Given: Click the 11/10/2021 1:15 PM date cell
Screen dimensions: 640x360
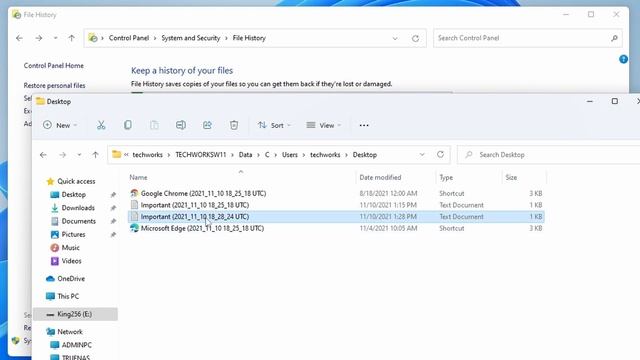Looking at the screenshot, I should [x=388, y=205].
